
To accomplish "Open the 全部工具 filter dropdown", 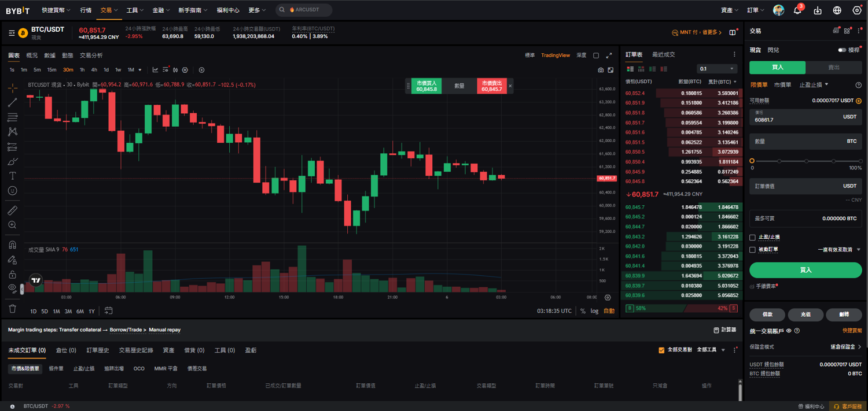I will pos(711,350).
